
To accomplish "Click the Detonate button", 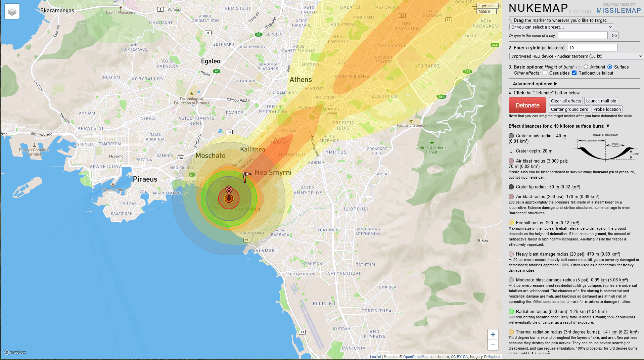I will tap(527, 105).
